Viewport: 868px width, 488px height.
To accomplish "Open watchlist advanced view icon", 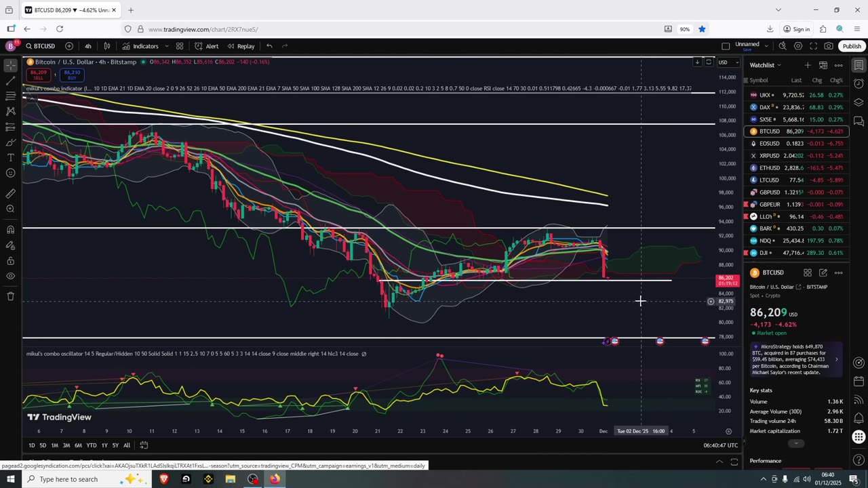I will pyautogui.click(x=823, y=65).
